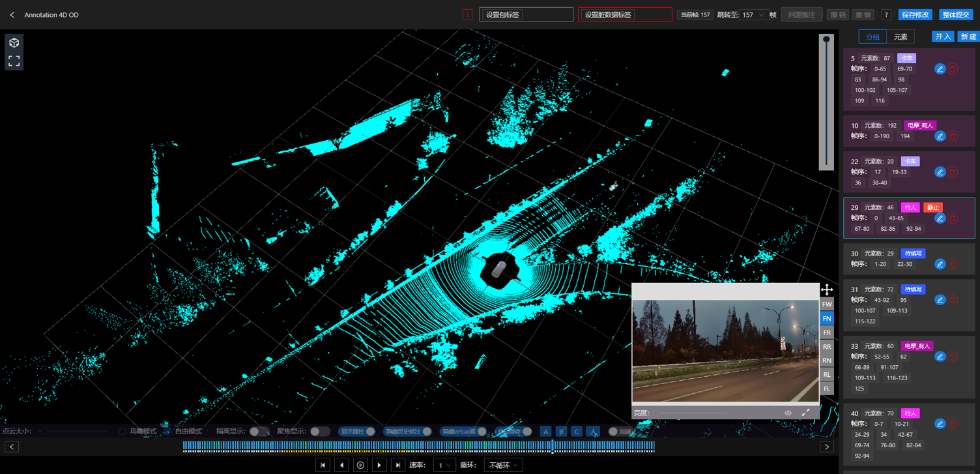
Task: Select the FR camera view tab
Action: (827, 333)
